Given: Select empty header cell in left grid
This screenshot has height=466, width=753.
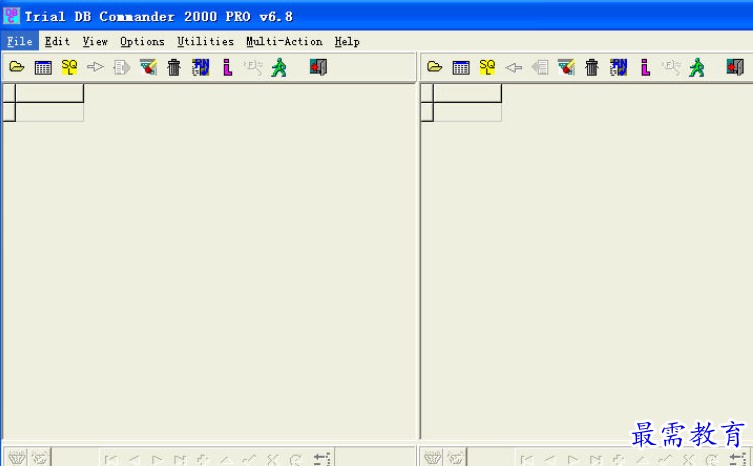Looking at the screenshot, I should (50, 93).
